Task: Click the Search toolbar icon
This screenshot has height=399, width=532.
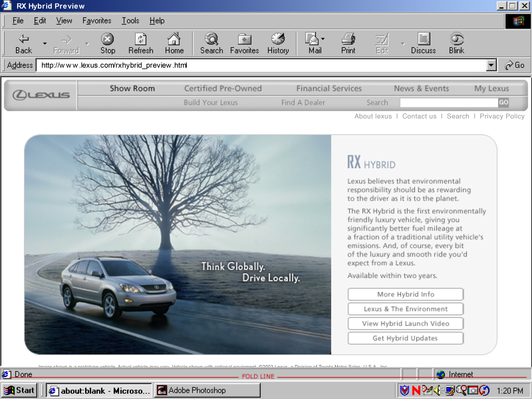Action: click(211, 39)
